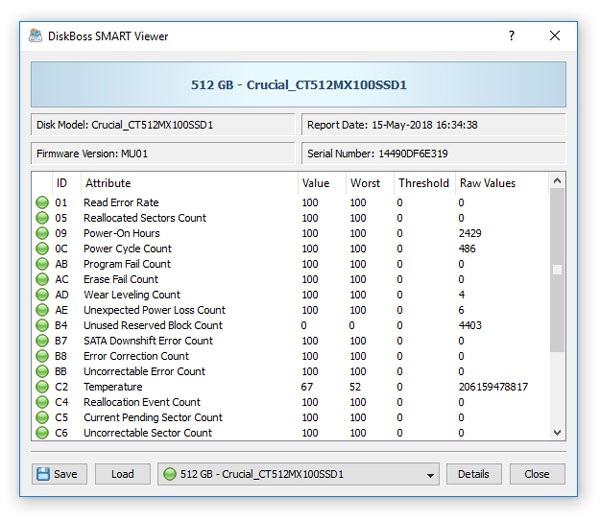Open the disk selection dropdown arrow
The image size is (600, 521).
coord(430,475)
